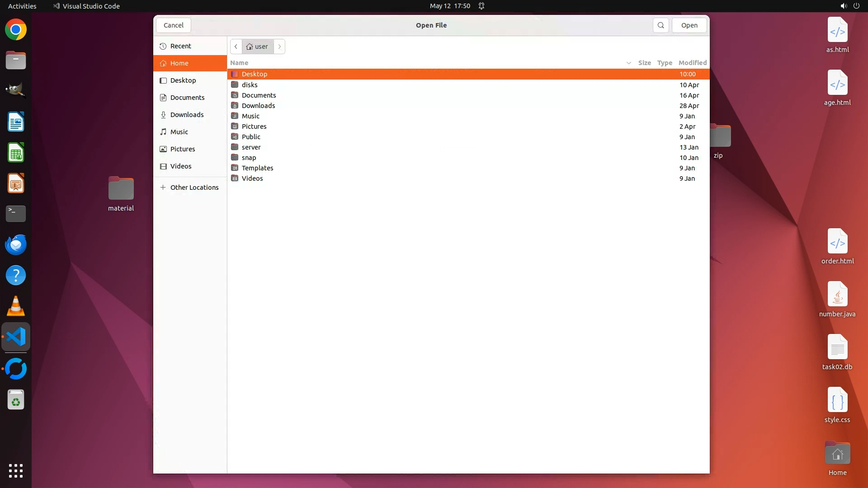Open Other Locations in the sidebar
This screenshot has height=488, width=868.
click(194, 188)
